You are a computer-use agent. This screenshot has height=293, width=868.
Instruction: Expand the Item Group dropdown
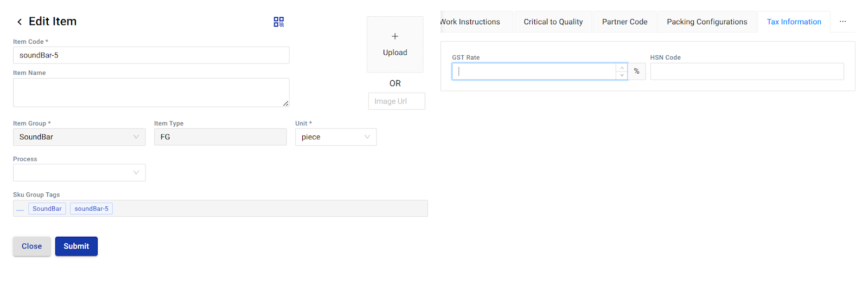[79, 137]
